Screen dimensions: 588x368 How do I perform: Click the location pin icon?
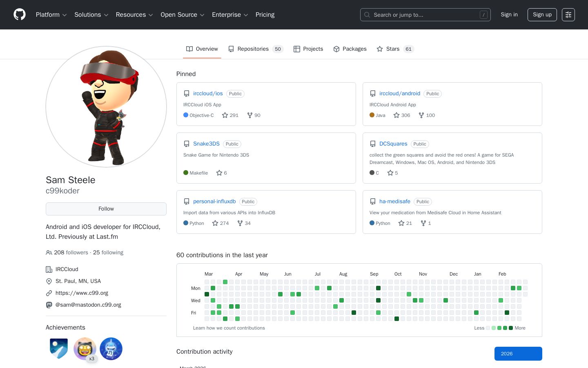(49, 281)
